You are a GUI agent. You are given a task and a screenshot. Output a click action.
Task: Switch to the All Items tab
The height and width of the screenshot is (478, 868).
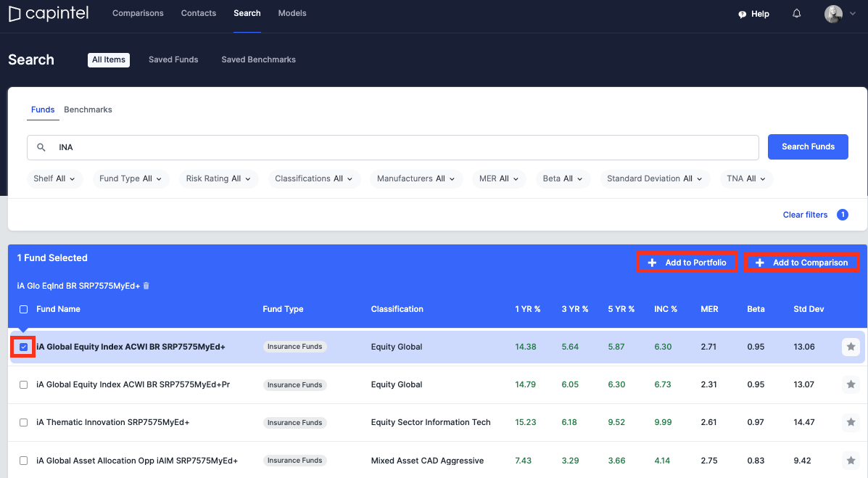(109, 59)
